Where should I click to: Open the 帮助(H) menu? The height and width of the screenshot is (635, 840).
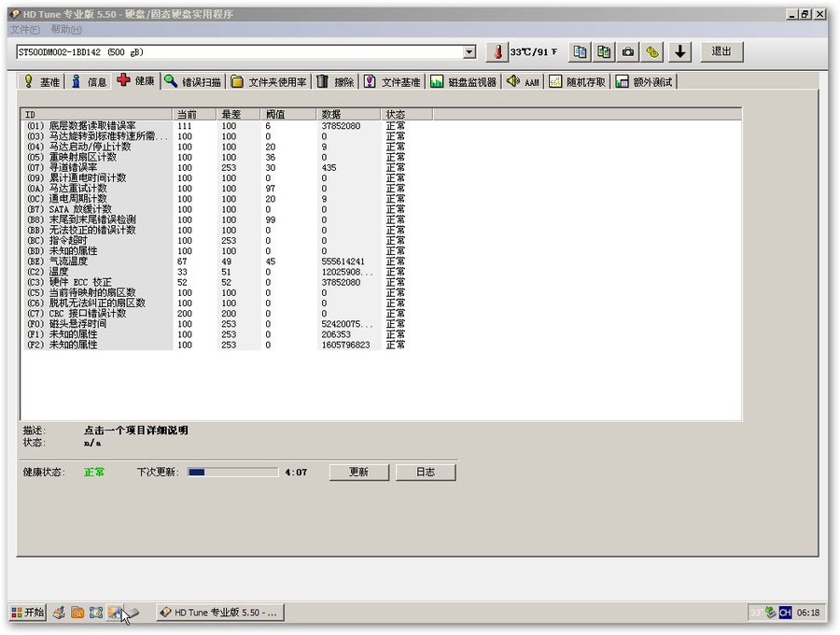(66, 30)
